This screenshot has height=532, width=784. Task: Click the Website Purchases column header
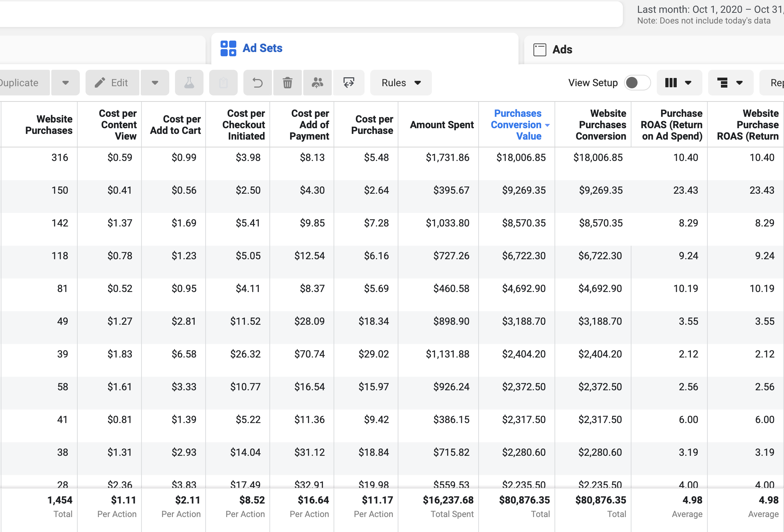[x=39, y=125]
